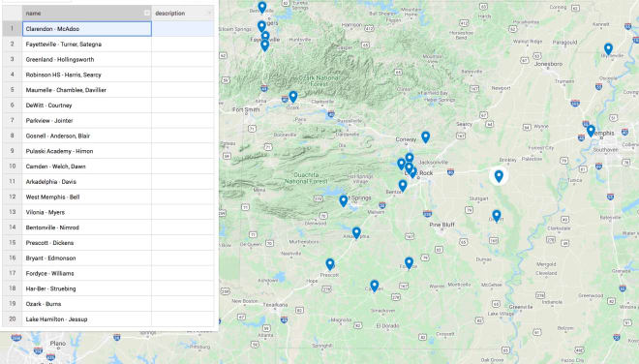Click the description cell for Clarendon row
Image resolution: width=639 pixels, height=364 pixels.
tap(183, 28)
